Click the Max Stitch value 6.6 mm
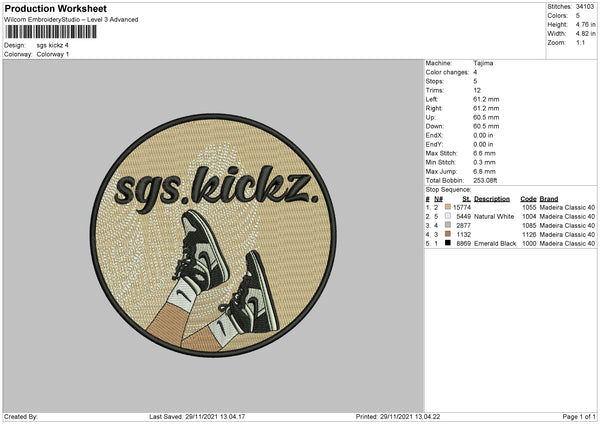Image resolution: width=600 pixels, height=424 pixels. pos(484,153)
